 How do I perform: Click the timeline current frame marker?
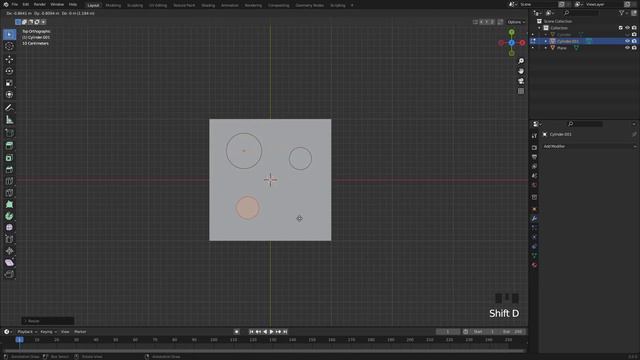pyautogui.click(x=19, y=340)
